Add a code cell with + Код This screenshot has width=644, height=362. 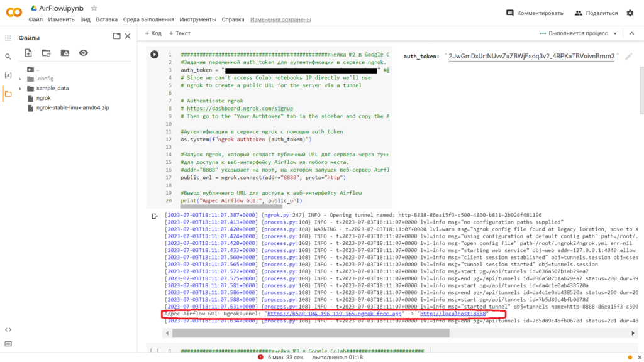pyautogui.click(x=153, y=33)
